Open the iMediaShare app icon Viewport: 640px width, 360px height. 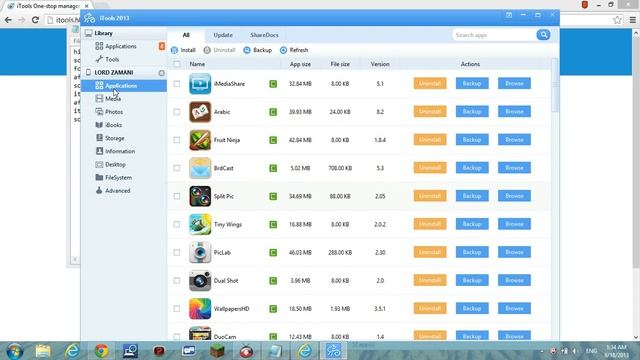pos(200,84)
